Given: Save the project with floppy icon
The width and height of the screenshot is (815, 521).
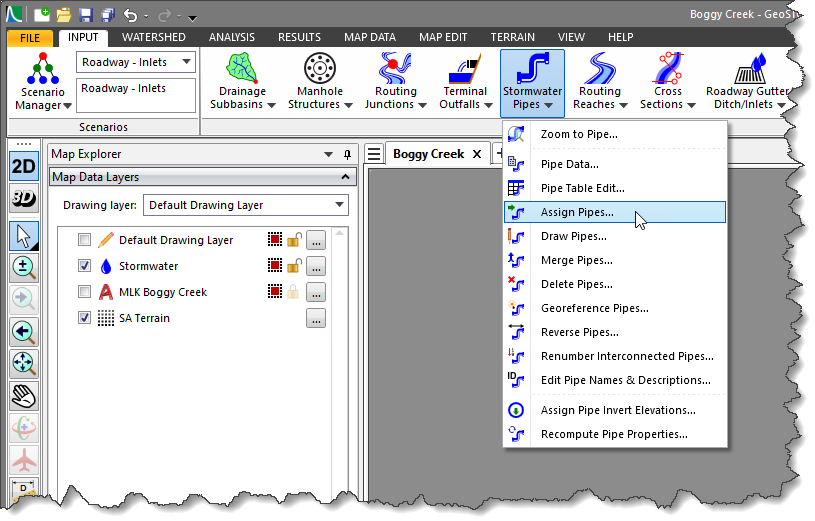Looking at the screenshot, I should pos(86,15).
